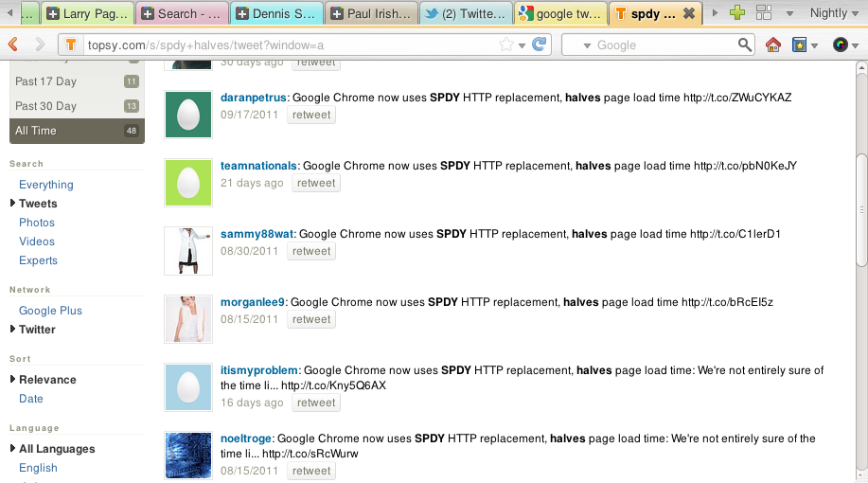
Task: Choose the Google Plus network
Action: pyautogui.click(x=50, y=311)
